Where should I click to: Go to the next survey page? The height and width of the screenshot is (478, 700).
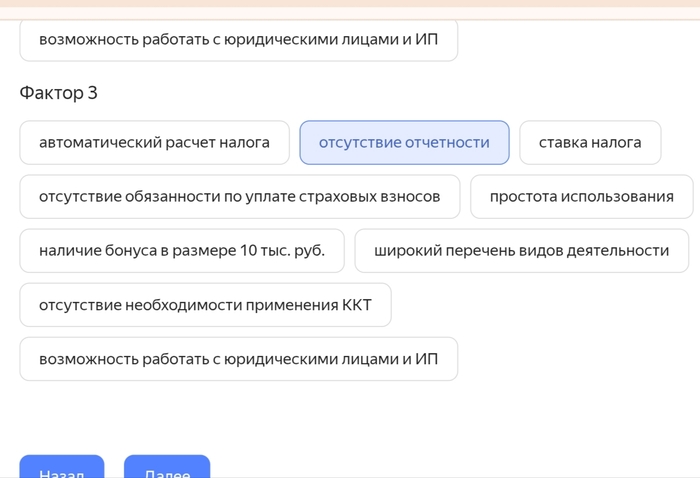(x=167, y=468)
